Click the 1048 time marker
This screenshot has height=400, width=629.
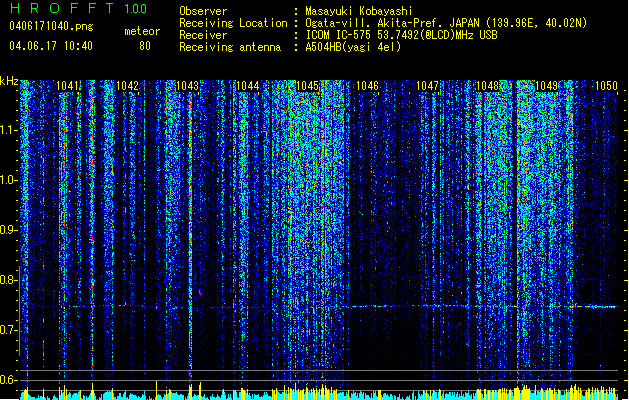(487, 86)
